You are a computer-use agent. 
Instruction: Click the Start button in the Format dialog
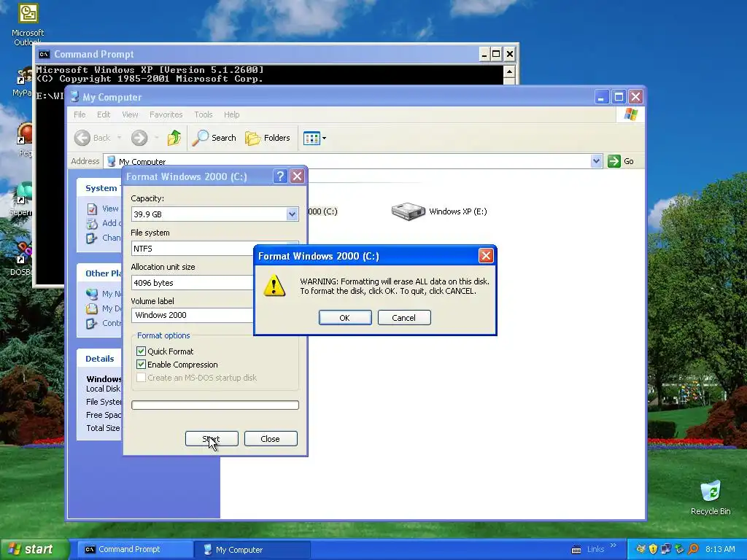point(212,438)
